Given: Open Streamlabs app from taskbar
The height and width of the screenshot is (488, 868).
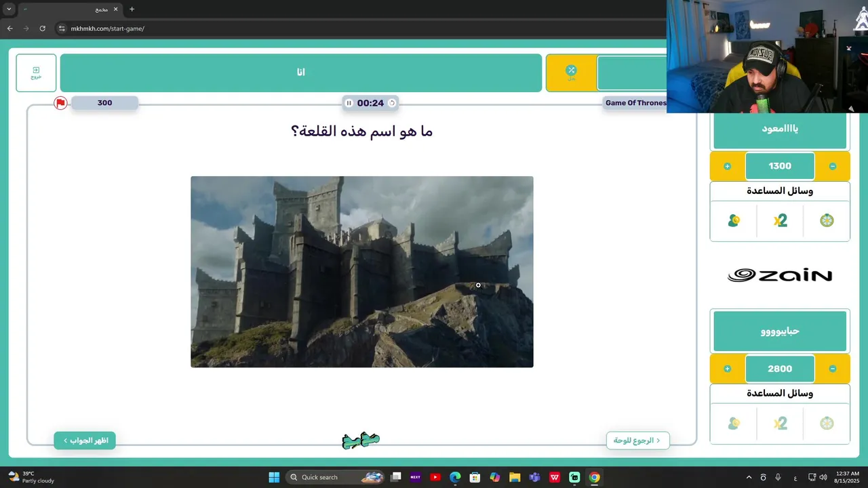Looking at the screenshot, I should point(574,477).
